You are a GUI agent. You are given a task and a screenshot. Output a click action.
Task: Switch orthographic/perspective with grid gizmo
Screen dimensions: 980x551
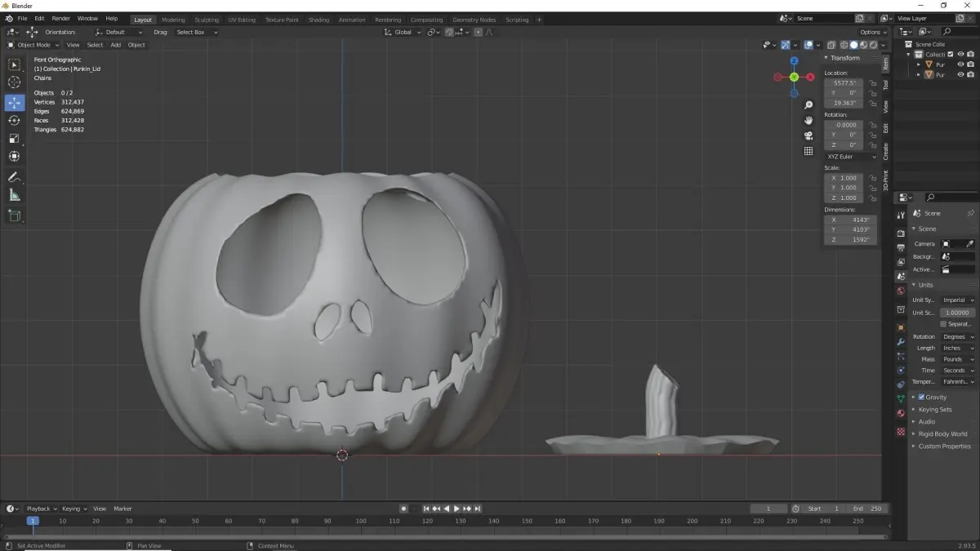pyautogui.click(x=808, y=151)
